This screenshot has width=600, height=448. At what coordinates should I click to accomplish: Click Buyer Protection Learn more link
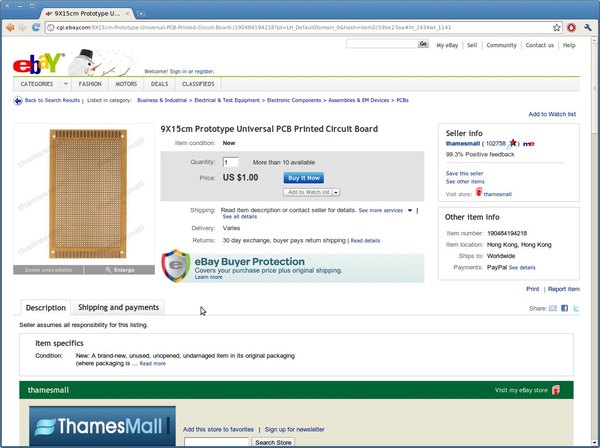(x=208, y=277)
